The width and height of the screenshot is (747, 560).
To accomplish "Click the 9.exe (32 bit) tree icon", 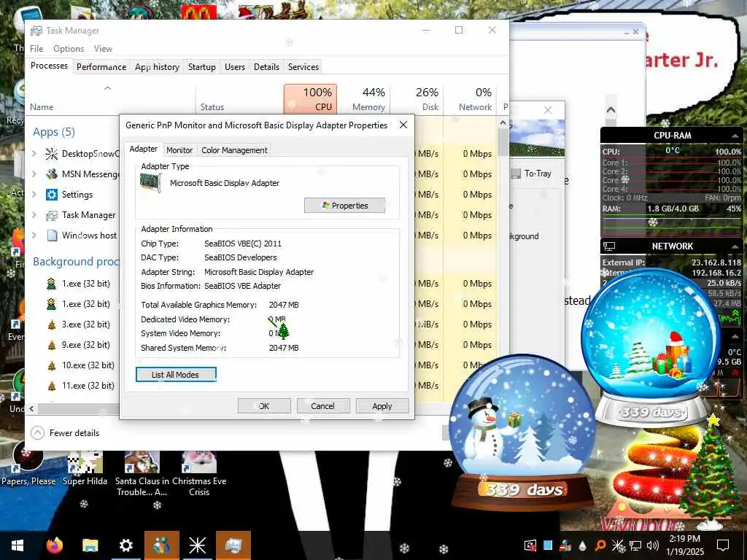I will (x=52, y=345).
